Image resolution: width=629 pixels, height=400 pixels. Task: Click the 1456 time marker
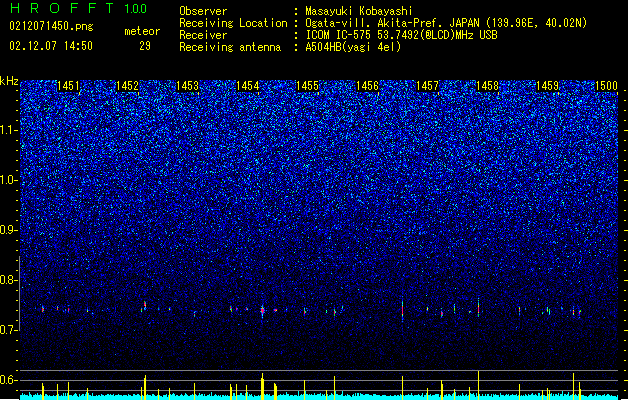(367, 85)
